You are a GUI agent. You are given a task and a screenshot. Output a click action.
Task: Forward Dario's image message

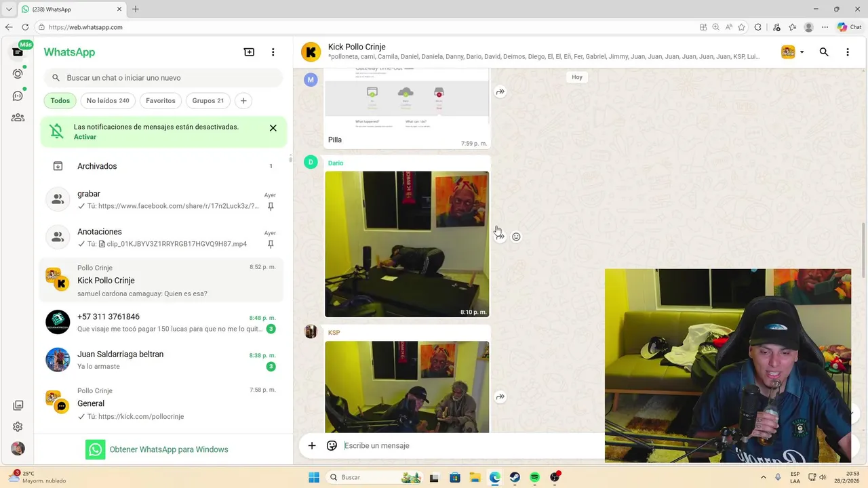click(500, 237)
